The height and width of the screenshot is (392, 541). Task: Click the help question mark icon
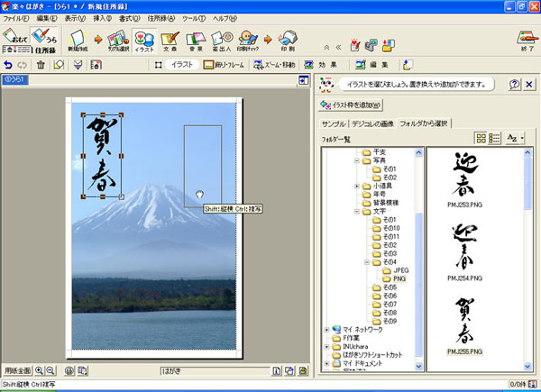(514, 84)
